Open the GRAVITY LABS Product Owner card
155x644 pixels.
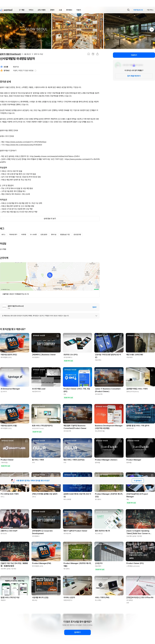(x=15, y=448)
